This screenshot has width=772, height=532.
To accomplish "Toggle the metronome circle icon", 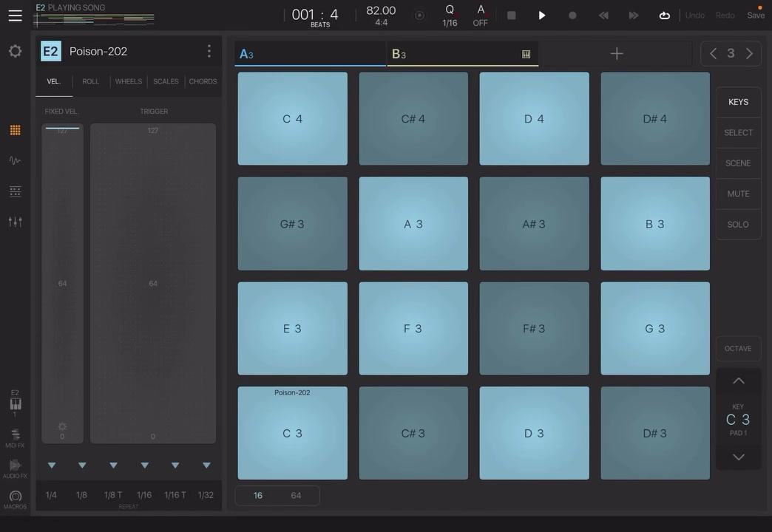I will [419, 16].
